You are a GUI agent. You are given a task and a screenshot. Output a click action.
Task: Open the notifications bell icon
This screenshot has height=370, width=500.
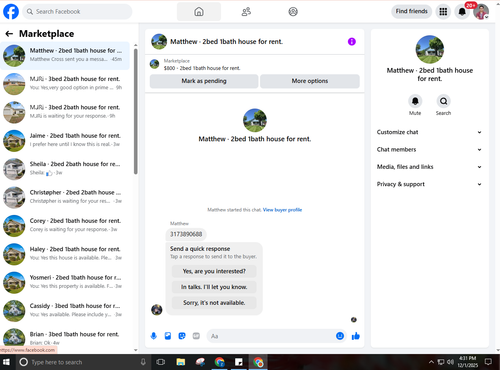pos(462,12)
